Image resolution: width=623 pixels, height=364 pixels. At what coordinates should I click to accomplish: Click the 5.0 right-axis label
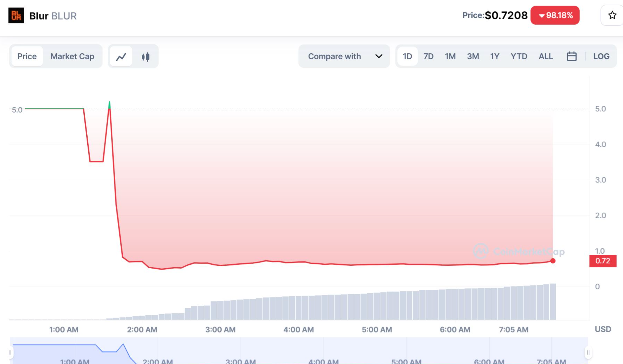click(x=600, y=109)
